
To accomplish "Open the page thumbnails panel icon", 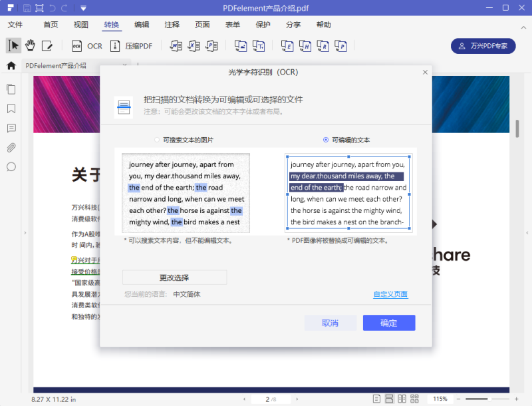I will pos(11,89).
